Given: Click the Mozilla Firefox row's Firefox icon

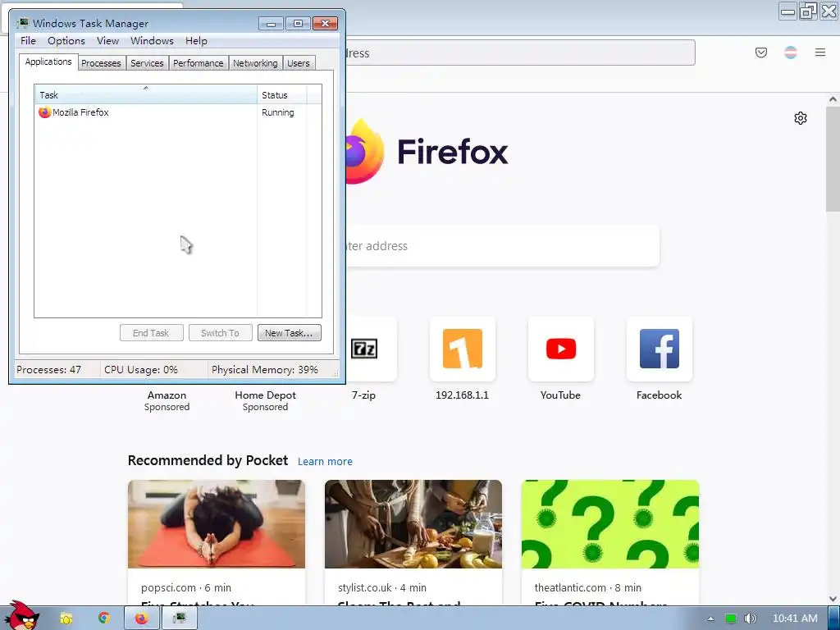Looking at the screenshot, I should point(44,112).
